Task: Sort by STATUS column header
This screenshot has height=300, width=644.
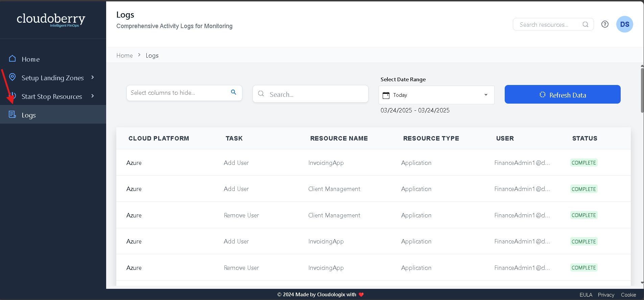Action: [585, 138]
